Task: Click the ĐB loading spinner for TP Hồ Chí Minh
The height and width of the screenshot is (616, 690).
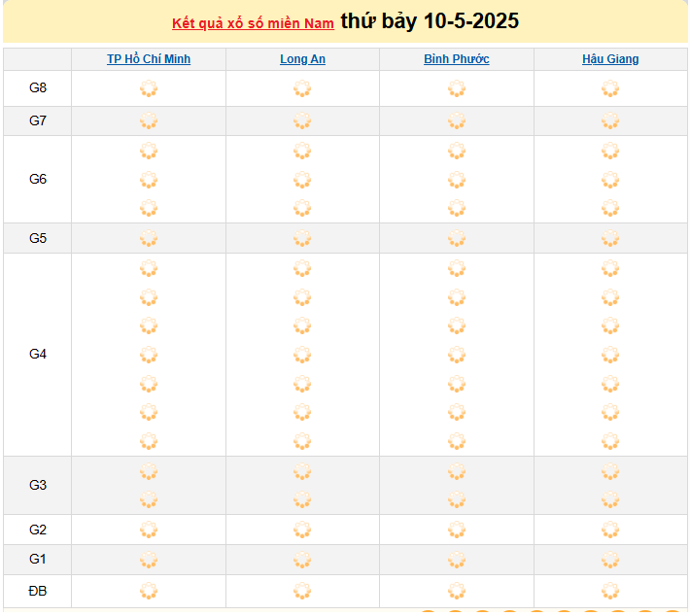Action: (149, 591)
